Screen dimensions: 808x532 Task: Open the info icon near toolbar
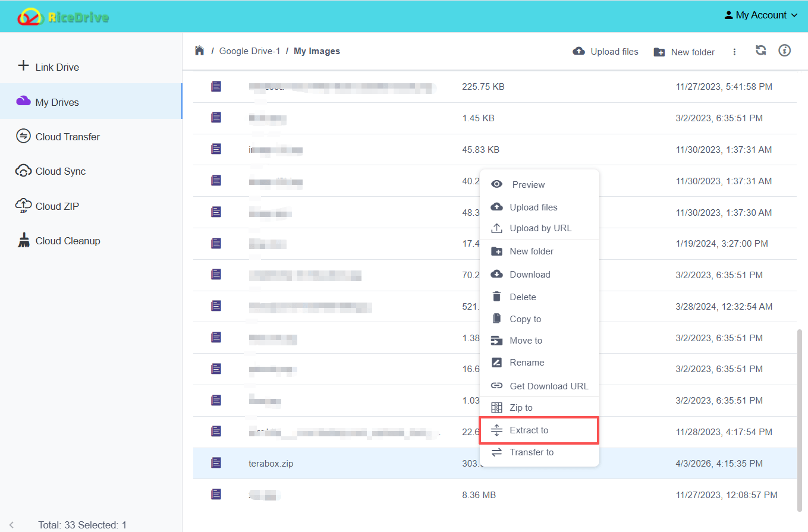[x=784, y=51]
